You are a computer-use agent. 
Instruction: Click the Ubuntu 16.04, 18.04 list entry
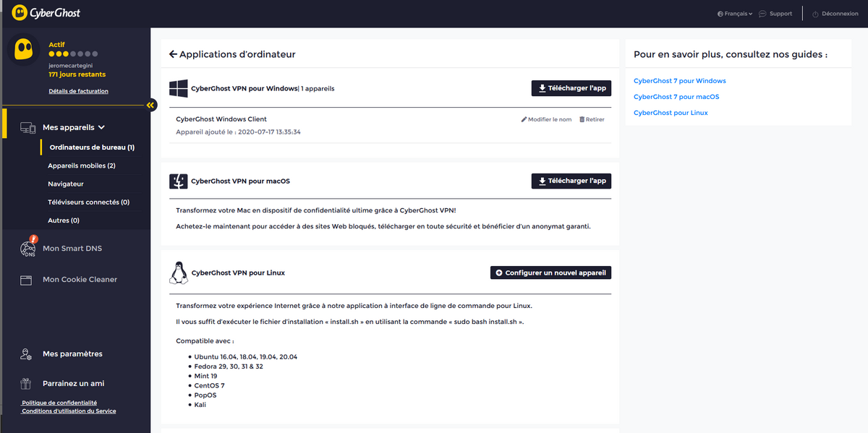coord(246,357)
